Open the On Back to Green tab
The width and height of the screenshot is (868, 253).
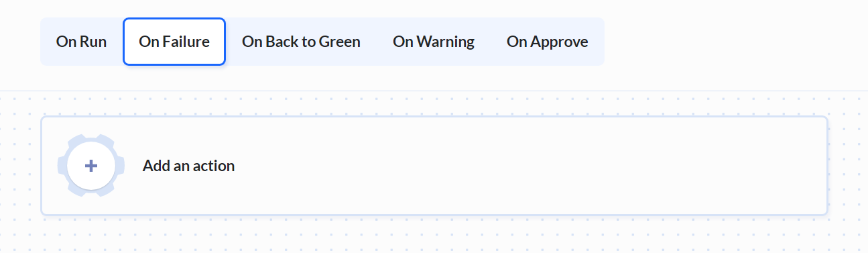[301, 42]
